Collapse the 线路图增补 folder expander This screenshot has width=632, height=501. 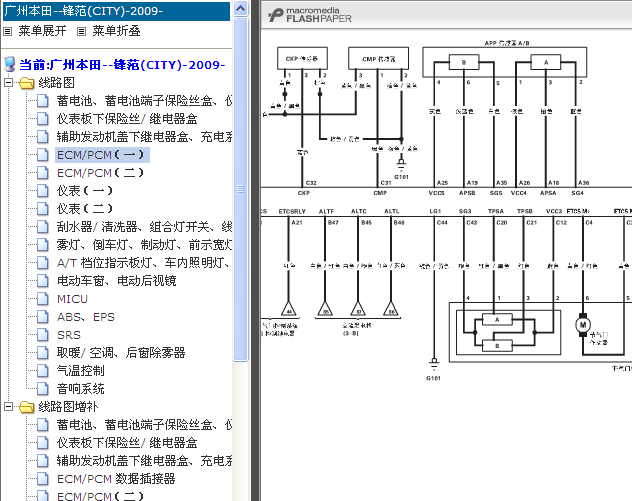click(8, 407)
